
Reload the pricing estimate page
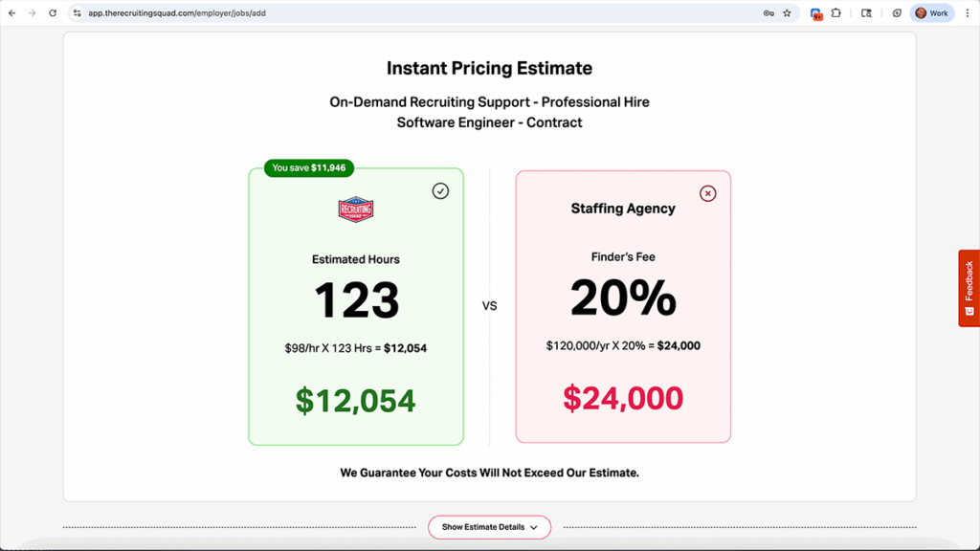[x=54, y=12]
